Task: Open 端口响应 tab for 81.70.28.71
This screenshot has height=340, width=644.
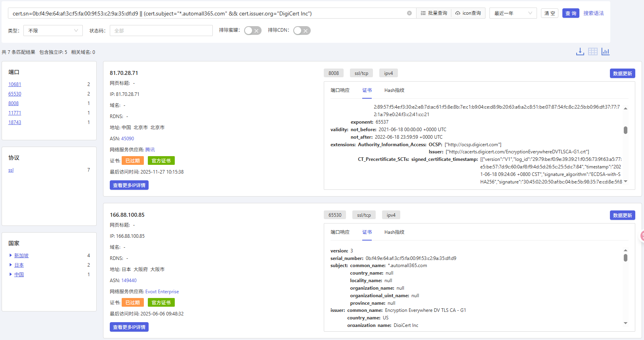Action: (340, 90)
